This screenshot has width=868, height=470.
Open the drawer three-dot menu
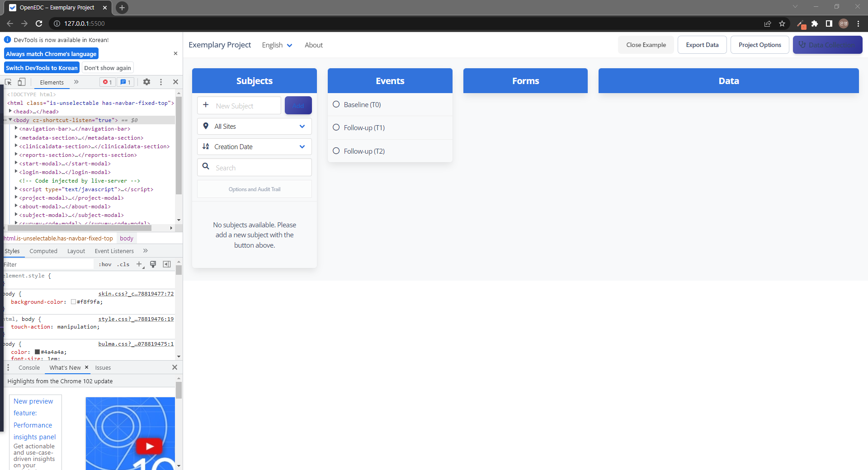(8, 367)
